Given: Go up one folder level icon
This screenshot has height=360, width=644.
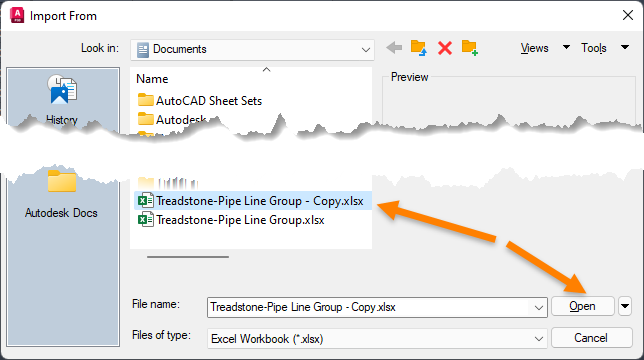Looking at the screenshot, I should tap(419, 48).
